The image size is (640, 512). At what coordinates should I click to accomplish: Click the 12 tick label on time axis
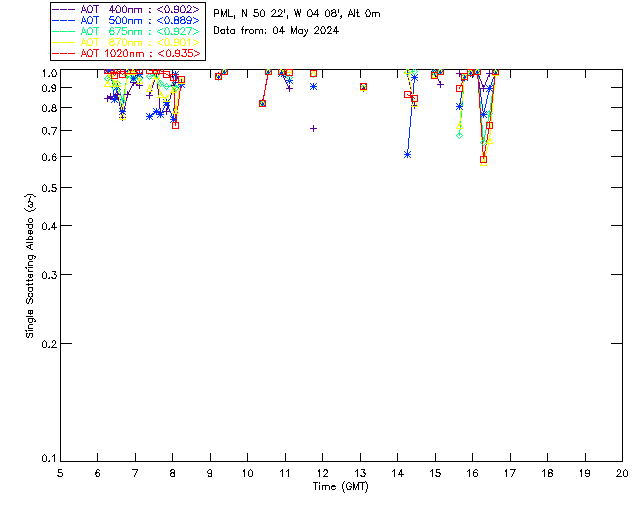point(322,473)
